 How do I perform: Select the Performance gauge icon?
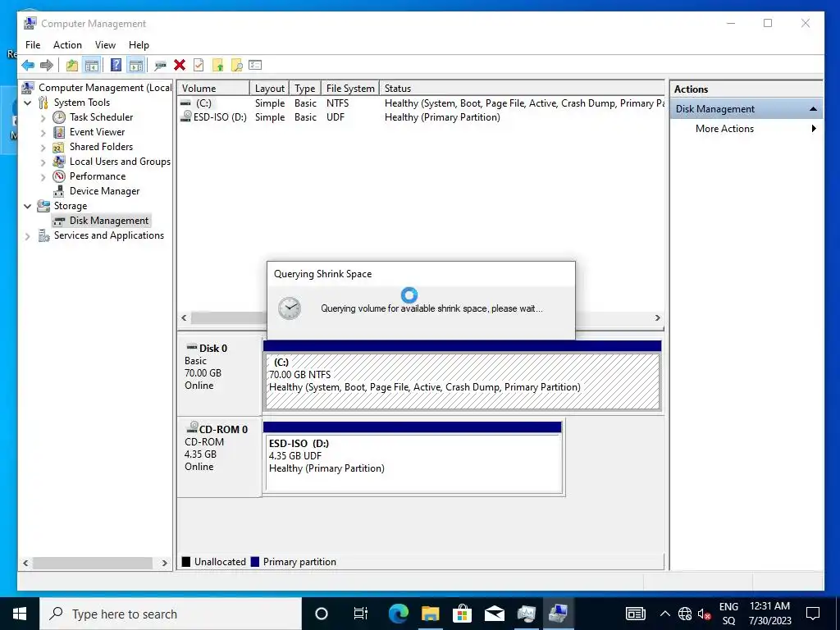click(59, 176)
